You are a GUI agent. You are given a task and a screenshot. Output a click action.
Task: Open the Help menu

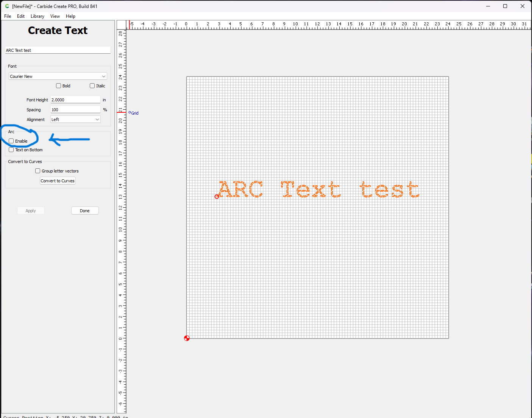70,16
